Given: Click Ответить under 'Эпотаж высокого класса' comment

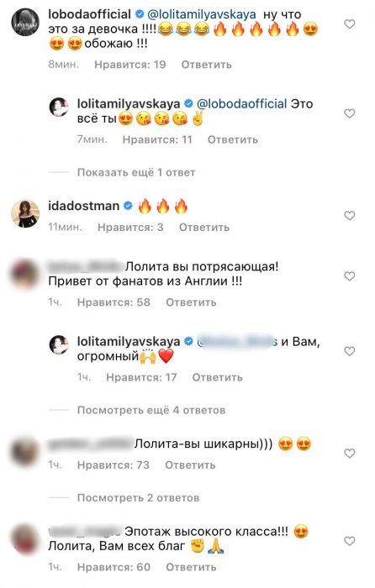Looking at the screenshot, I should [x=191, y=567].
